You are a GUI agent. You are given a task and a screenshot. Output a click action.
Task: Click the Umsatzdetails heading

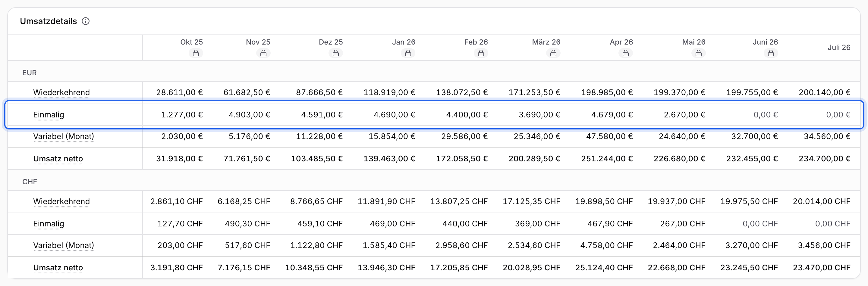pos(49,21)
